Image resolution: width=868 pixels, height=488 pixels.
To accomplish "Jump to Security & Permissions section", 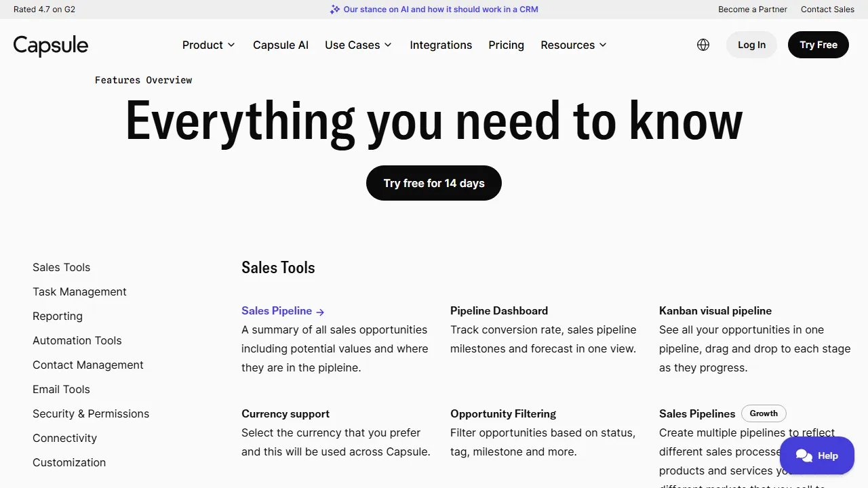I will tap(91, 413).
